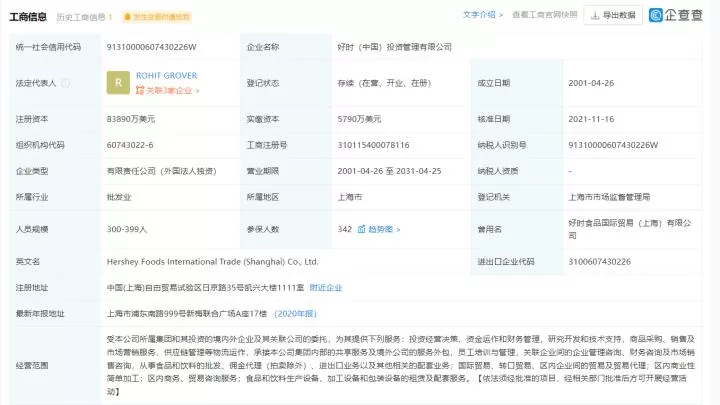
Task: Click the orange major-matter reminder tag
Action: click(157, 17)
